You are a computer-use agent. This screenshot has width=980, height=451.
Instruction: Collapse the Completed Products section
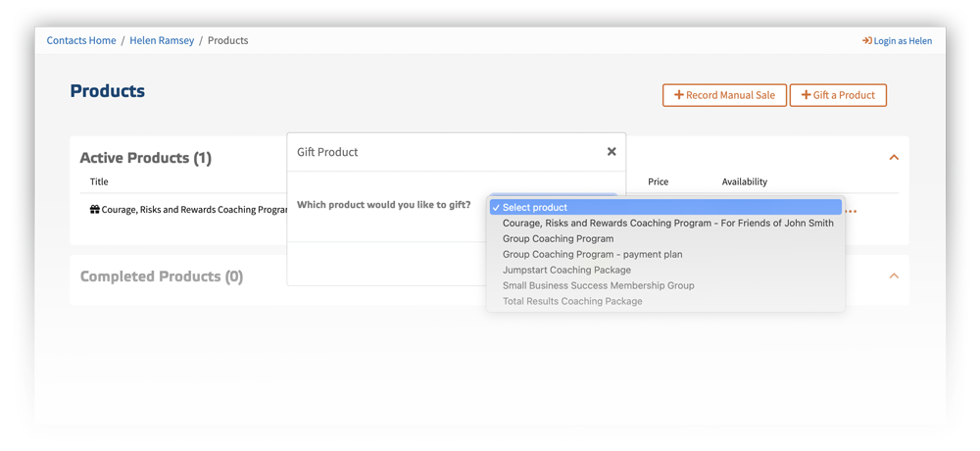pyautogui.click(x=894, y=276)
